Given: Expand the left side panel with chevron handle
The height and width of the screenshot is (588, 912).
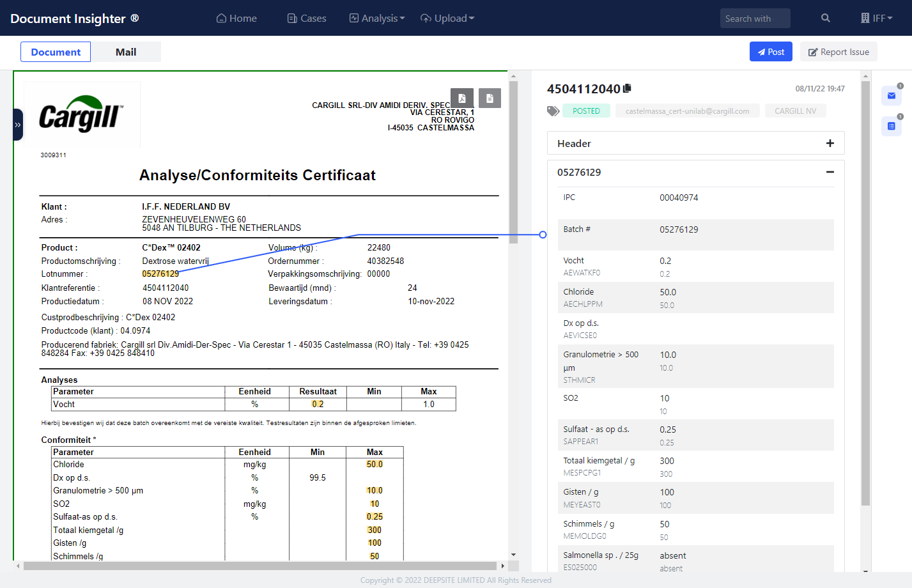Looking at the screenshot, I should [18, 125].
